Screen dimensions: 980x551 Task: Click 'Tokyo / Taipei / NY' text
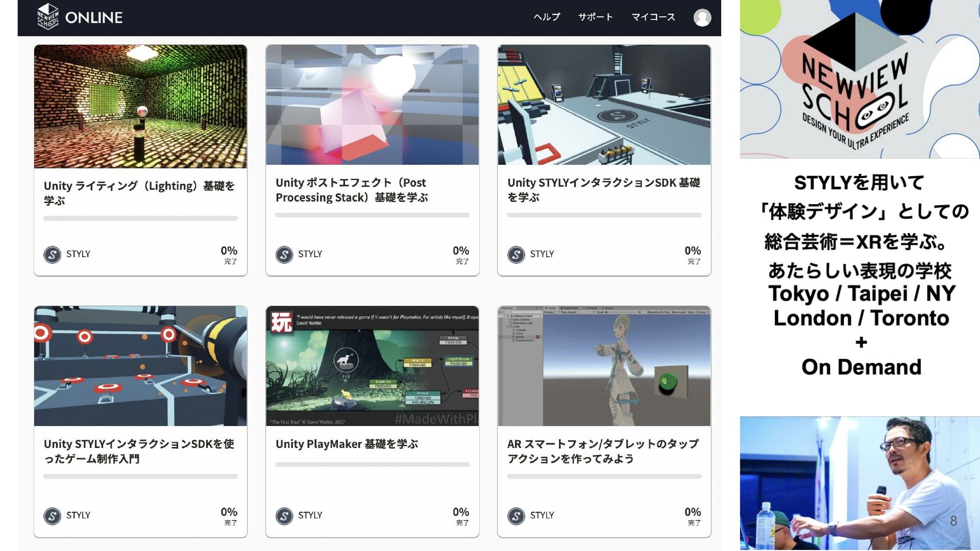[862, 293]
